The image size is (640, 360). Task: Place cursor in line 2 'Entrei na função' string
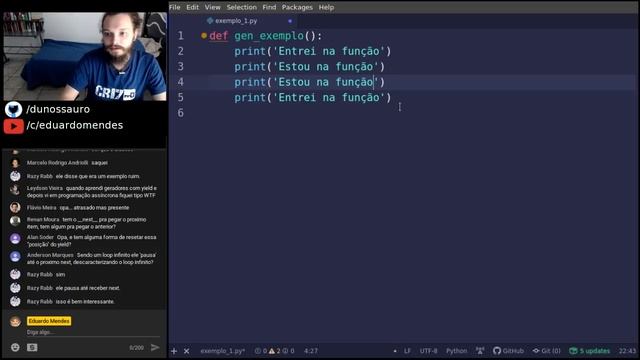coord(329,51)
